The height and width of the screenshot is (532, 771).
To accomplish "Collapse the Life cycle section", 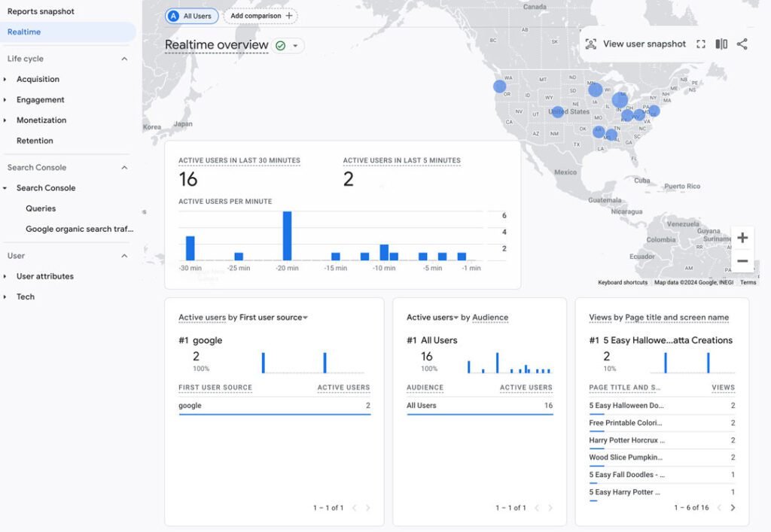I will (124, 59).
